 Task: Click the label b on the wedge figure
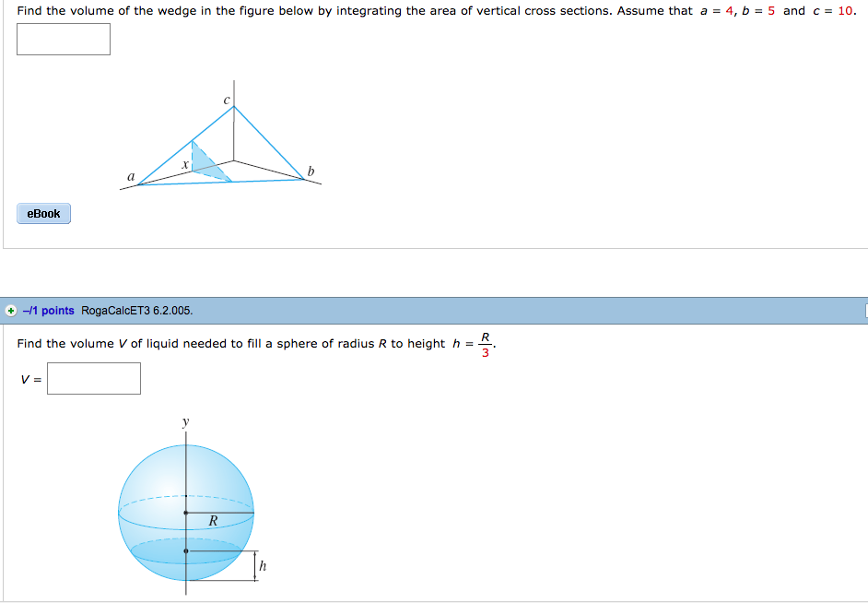click(x=311, y=170)
